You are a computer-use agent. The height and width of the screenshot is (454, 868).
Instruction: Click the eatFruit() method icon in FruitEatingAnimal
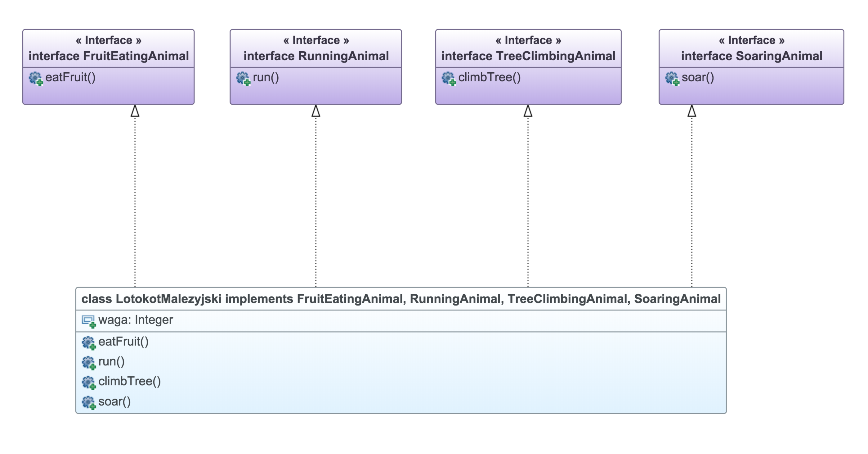click(x=35, y=78)
